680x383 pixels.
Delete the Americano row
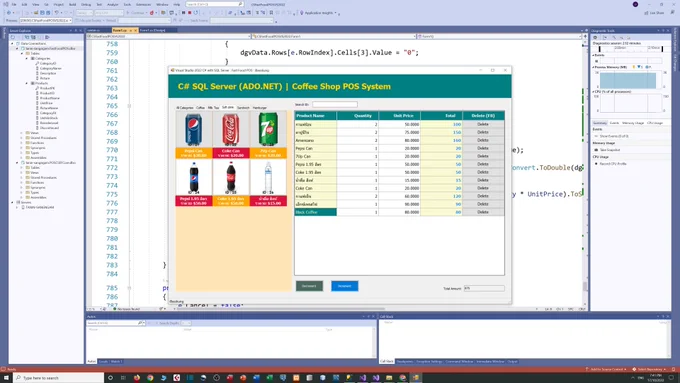point(483,140)
